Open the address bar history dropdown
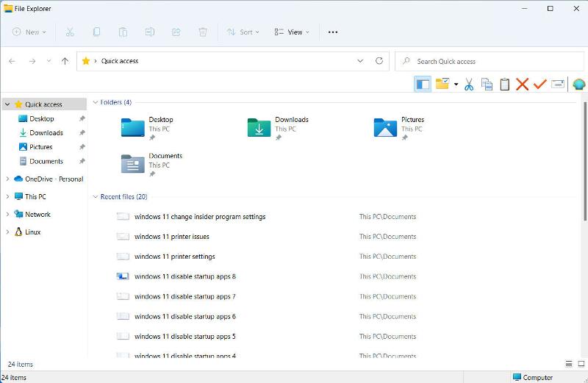Screen dimensions: 588x383 [x=360, y=61]
